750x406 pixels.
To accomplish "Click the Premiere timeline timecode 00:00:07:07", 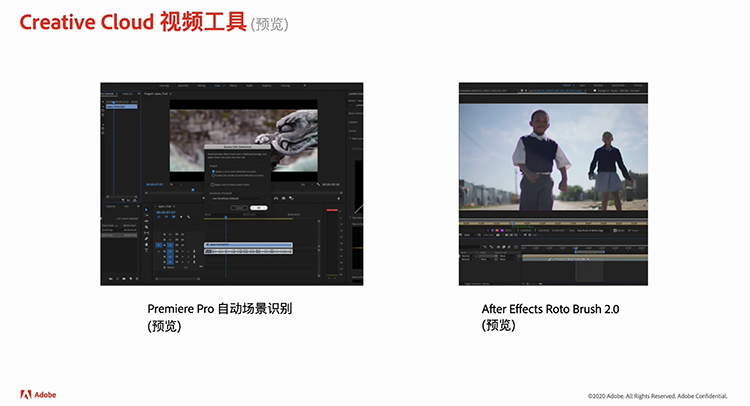I will tap(165, 212).
